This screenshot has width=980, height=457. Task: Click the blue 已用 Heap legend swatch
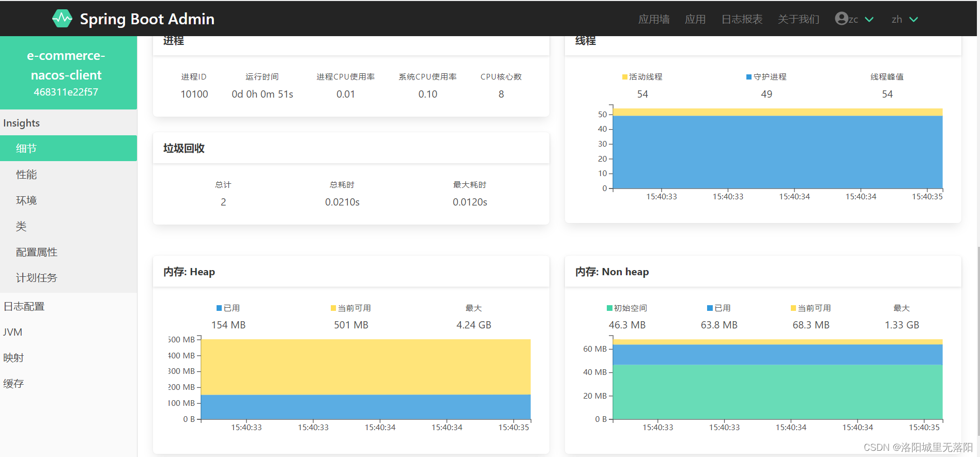click(219, 308)
